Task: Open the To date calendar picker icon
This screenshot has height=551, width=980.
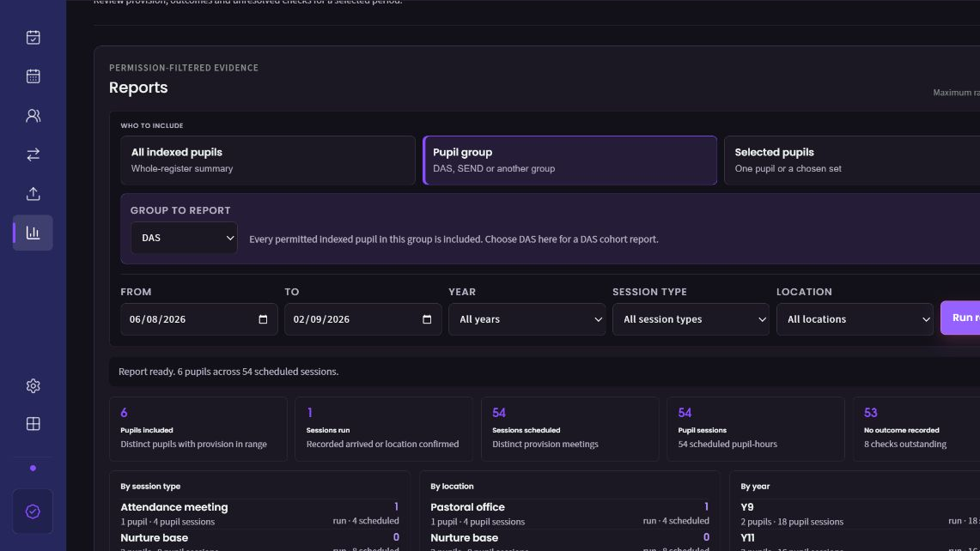Action: click(x=427, y=319)
